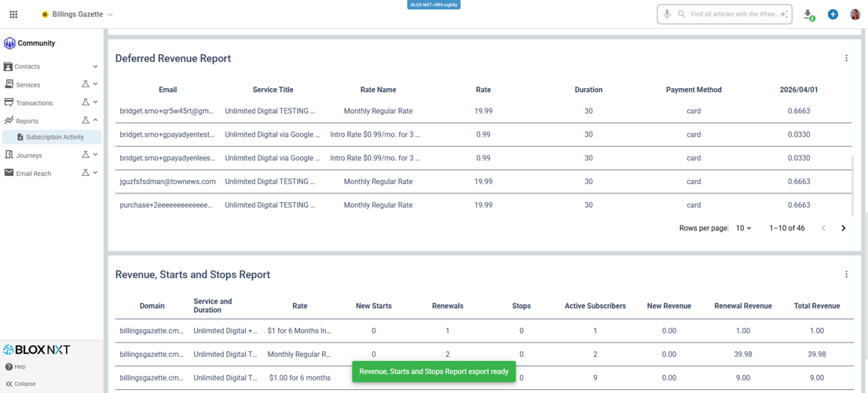The width and height of the screenshot is (868, 393).
Task: Click the Transactions chevron expander
Action: pyautogui.click(x=95, y=102)
